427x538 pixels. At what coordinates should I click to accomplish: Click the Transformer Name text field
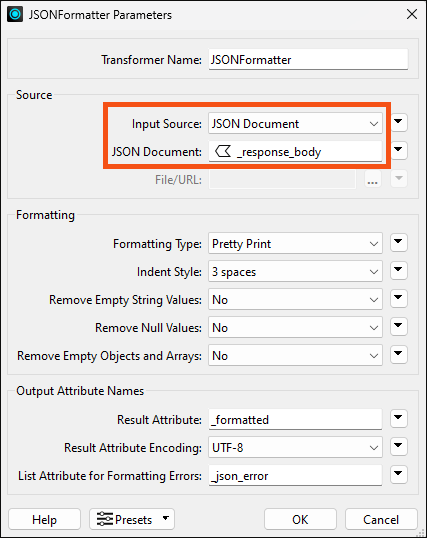pyautogui.click(x=308, y=60)
